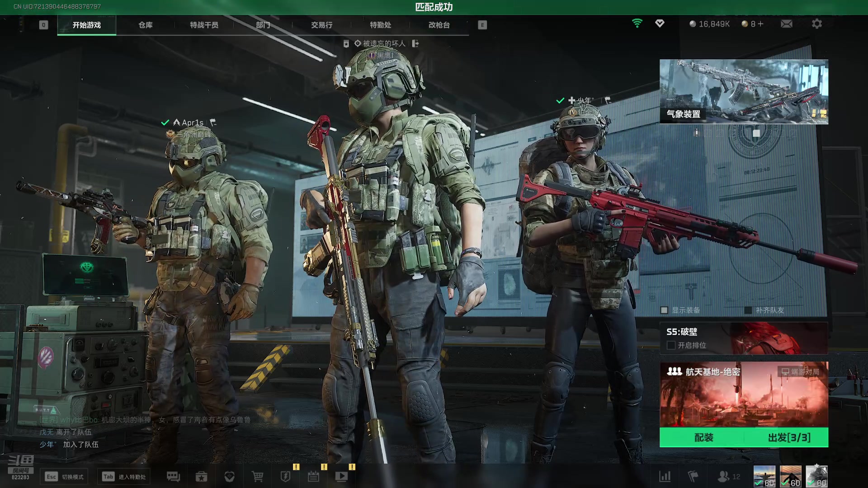
Task: Click leave-team icon beside 被遗忘的坏人
Action: [415, 43]
